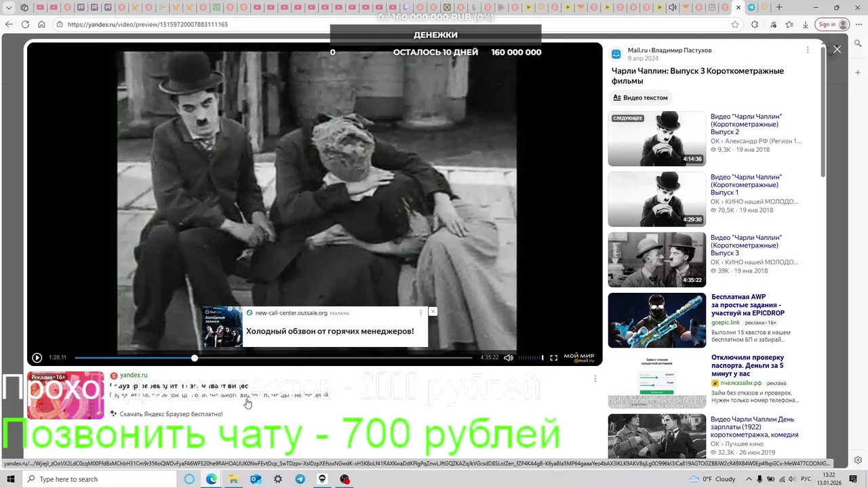Open the title link ending in Выпуск 2

tap(746, 124)
